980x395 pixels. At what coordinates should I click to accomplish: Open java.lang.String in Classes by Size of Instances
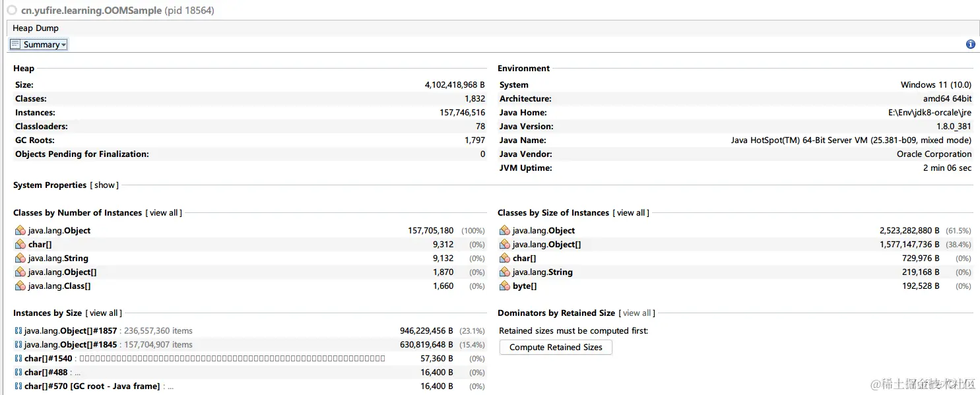click(x=542, y=272)
